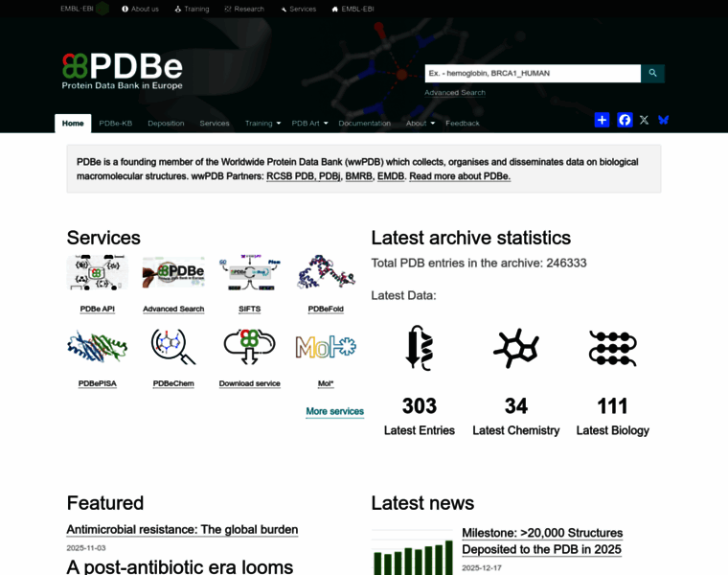Click the PDBe logo

122,71
